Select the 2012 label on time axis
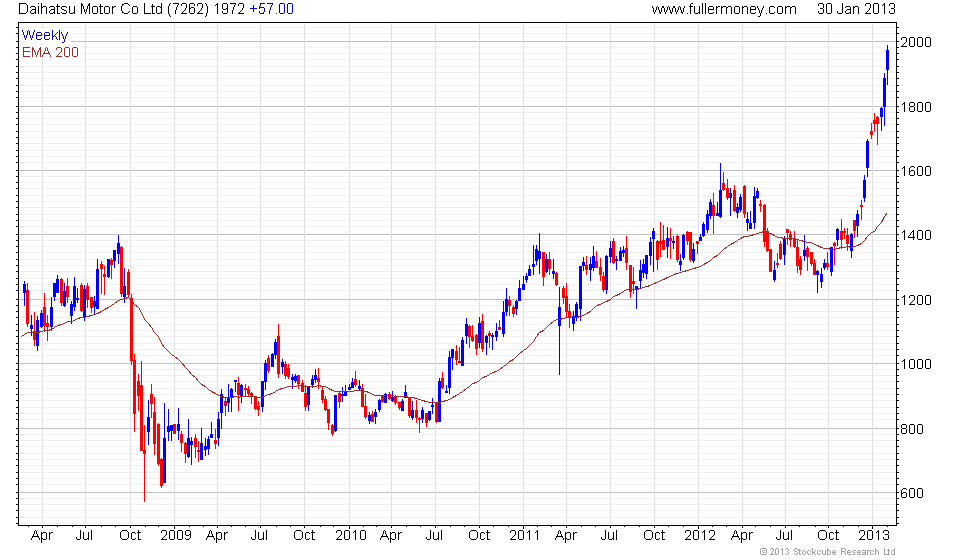 click(700, 535)
